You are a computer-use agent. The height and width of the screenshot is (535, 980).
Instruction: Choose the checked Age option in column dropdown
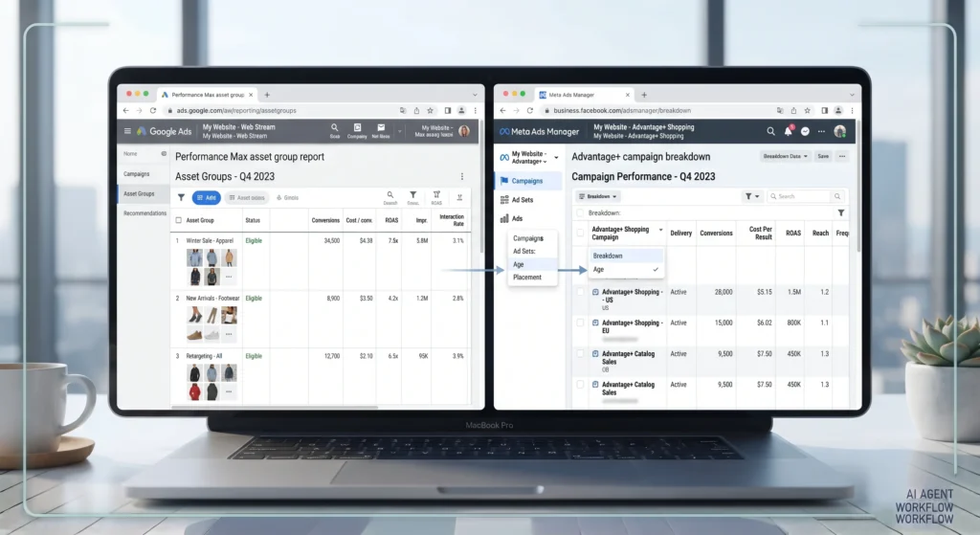pos(626,269)
